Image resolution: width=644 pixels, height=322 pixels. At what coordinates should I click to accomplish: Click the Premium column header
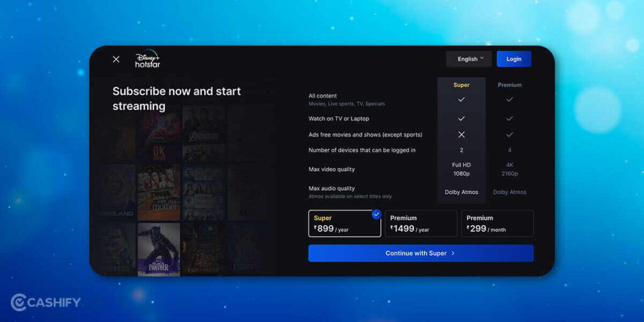tap(509, 85)
